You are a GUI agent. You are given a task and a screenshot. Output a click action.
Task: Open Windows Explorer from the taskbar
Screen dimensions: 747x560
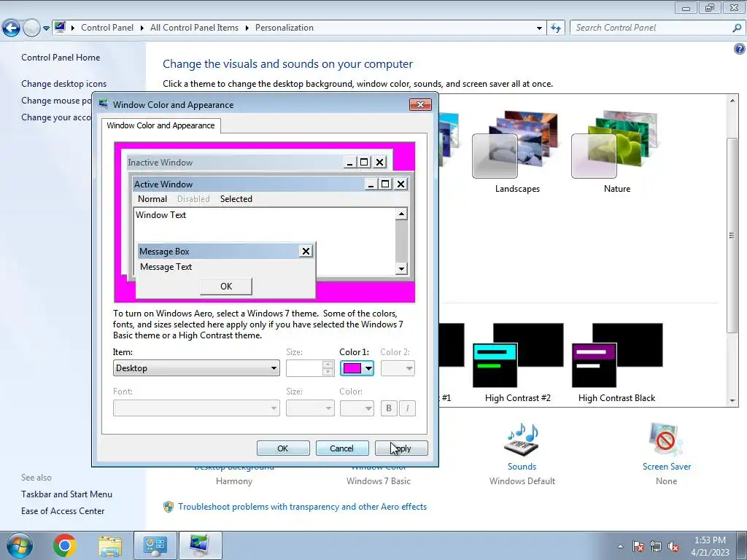click(x=110, y=545)
